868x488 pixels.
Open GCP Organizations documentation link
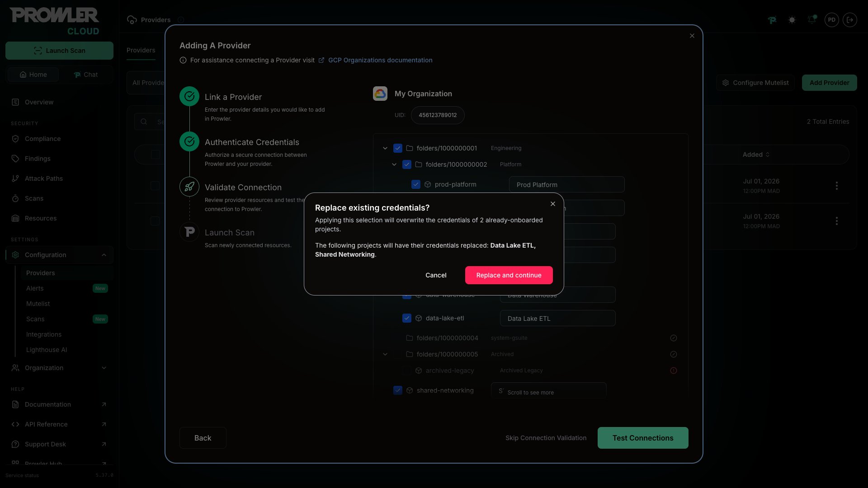click(380, 60)
